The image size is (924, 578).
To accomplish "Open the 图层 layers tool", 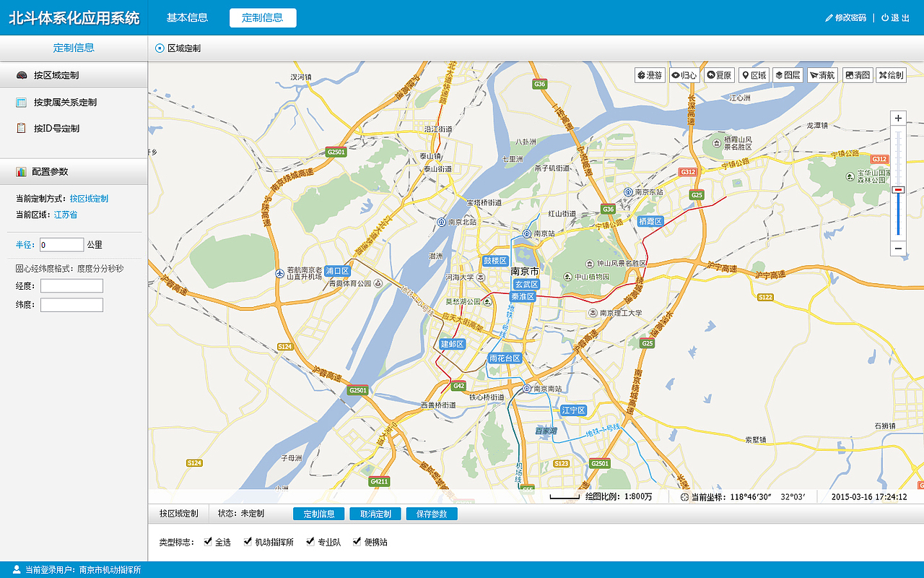I will click(788, 75).
